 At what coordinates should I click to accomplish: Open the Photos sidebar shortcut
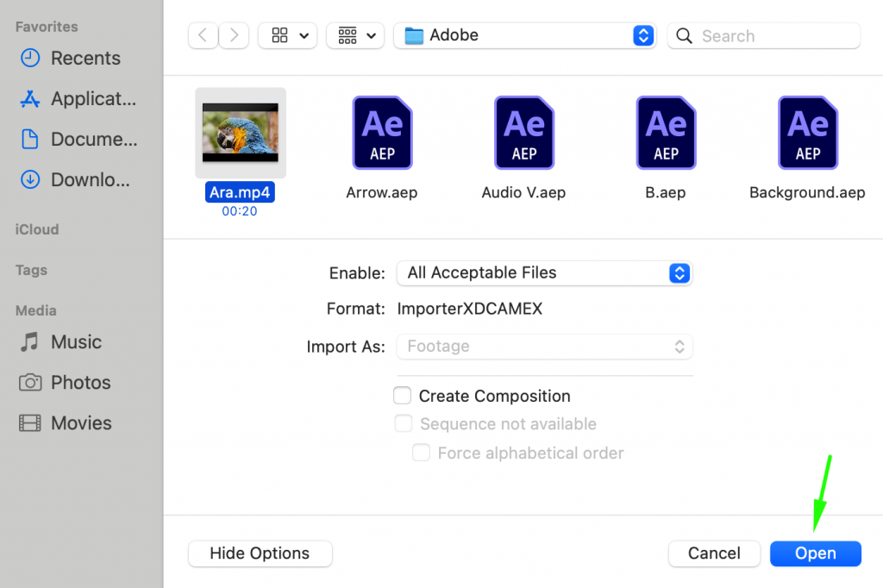pos(81,382)
